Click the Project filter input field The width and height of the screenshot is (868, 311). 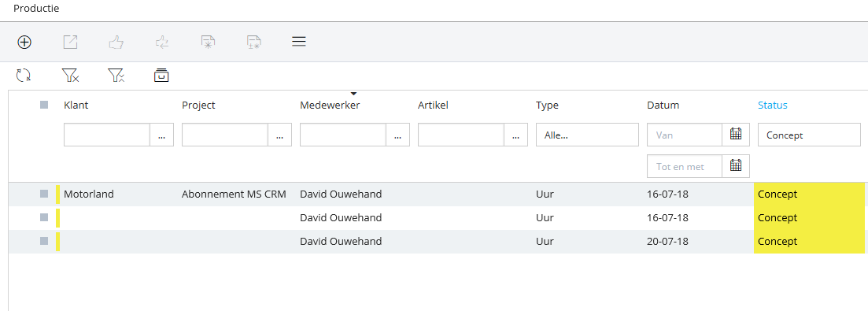click(225, 135)
